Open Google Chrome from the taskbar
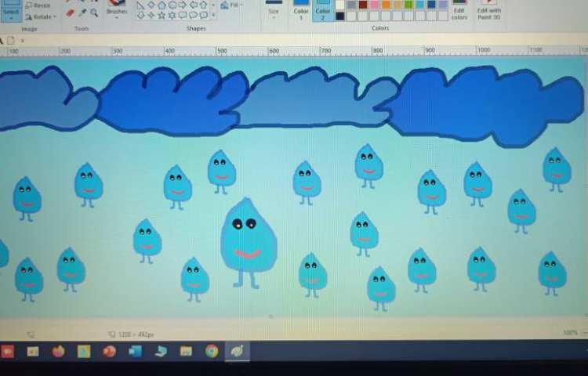588x376 pixels. [x=211, y=351]
